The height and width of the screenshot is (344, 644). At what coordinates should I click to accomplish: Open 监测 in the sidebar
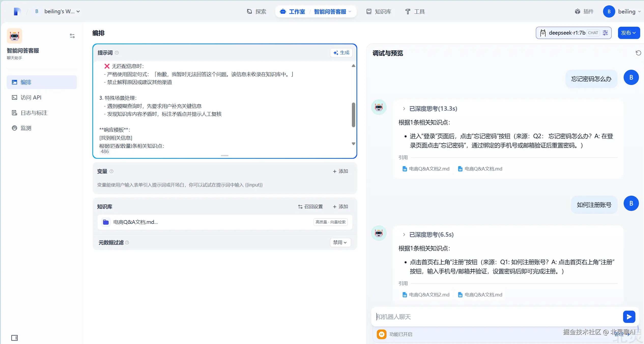pyautogui.click(x=42, y=128)
